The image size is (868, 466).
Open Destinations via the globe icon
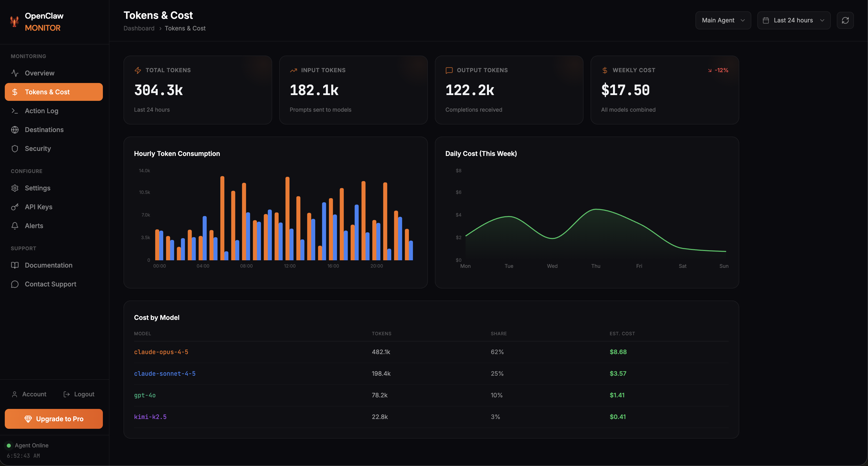coord(15,129)
